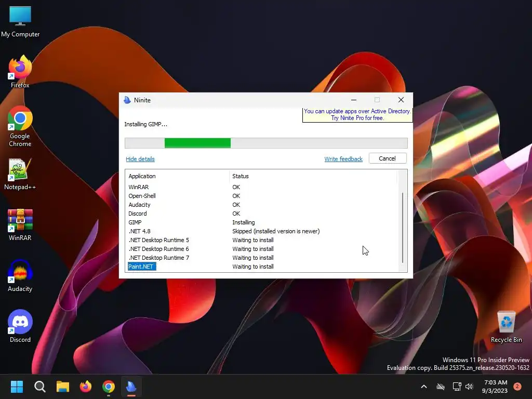Viewport: 532px width, 399px height.
Task: Open the My Computer desktop icon
Action: coord(20,21)
